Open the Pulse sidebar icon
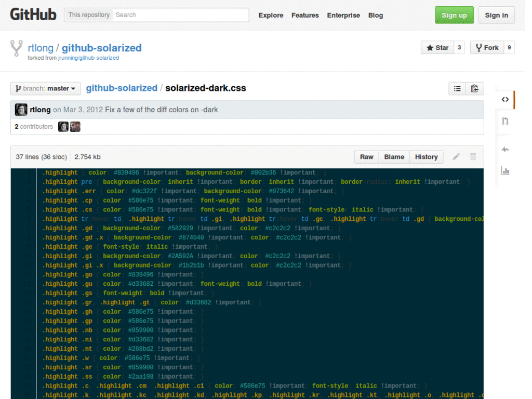 click(x=505, y=149)
